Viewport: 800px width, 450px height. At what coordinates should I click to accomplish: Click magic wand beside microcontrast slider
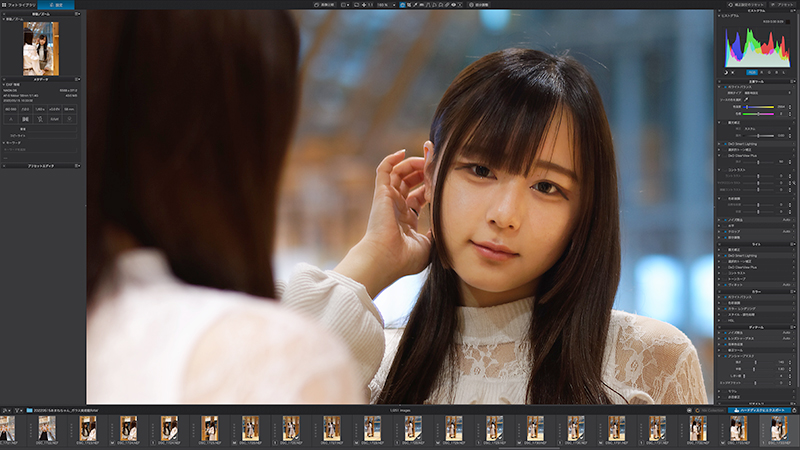(794, 183)
